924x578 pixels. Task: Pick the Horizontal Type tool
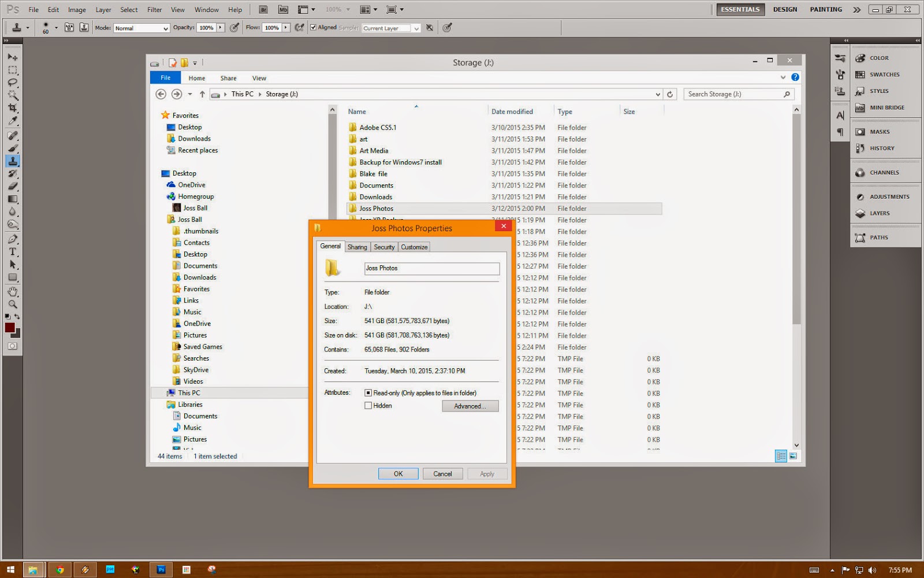[12, 252]
